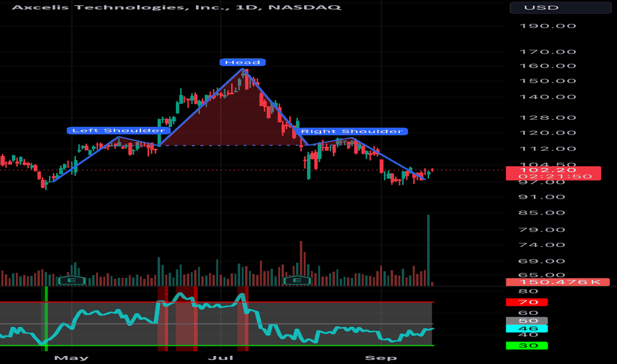This screenshot has height=364, width=617.
Task: Click the 150.00 price axis label
Action: tap(547, 81)
